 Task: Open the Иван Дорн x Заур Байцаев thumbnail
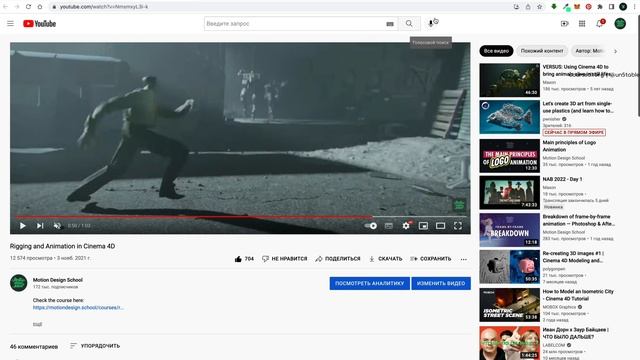tap(509, 343)
